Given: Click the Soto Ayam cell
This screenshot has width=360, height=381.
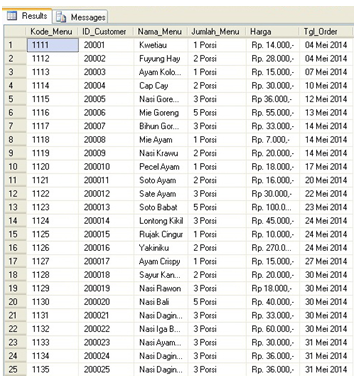Looking at the screenshot, I should point(161,180).
